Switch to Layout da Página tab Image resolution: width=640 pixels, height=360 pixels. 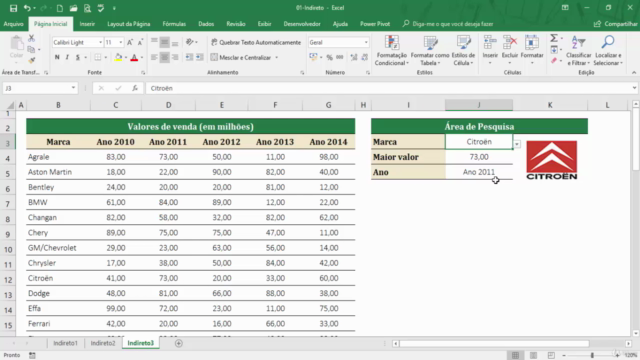coord(129,24)
